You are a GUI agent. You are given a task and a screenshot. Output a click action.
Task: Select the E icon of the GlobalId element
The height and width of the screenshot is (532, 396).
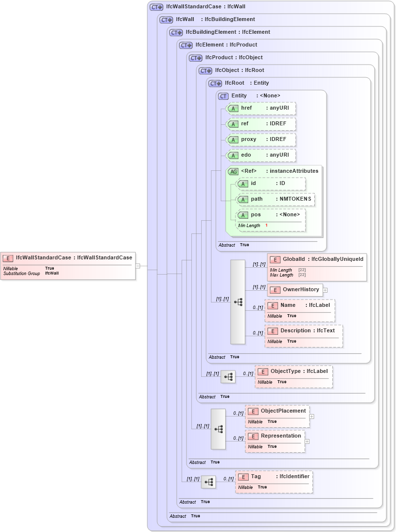275,259
